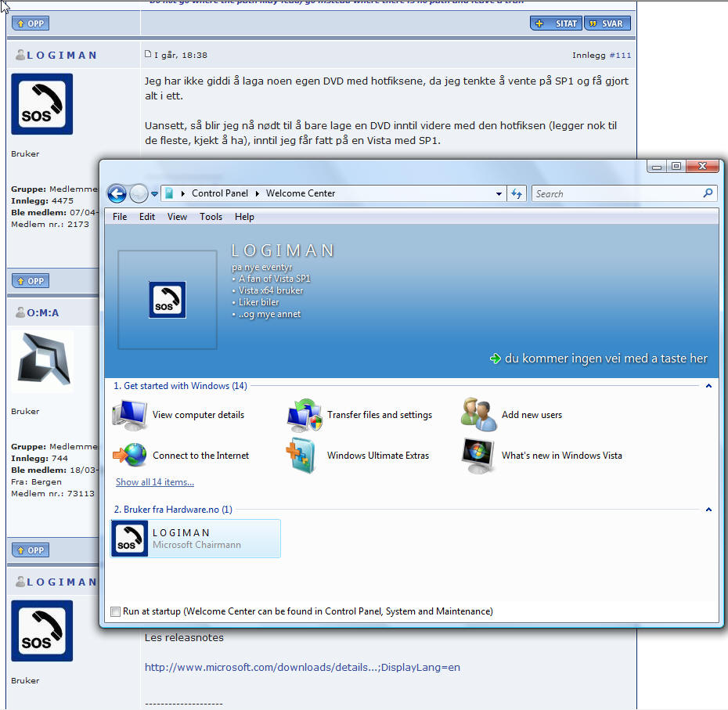This screenshot has width=728, height=710.
Task: Click the SITAT quote button in the forum
Action: (557, 23)
